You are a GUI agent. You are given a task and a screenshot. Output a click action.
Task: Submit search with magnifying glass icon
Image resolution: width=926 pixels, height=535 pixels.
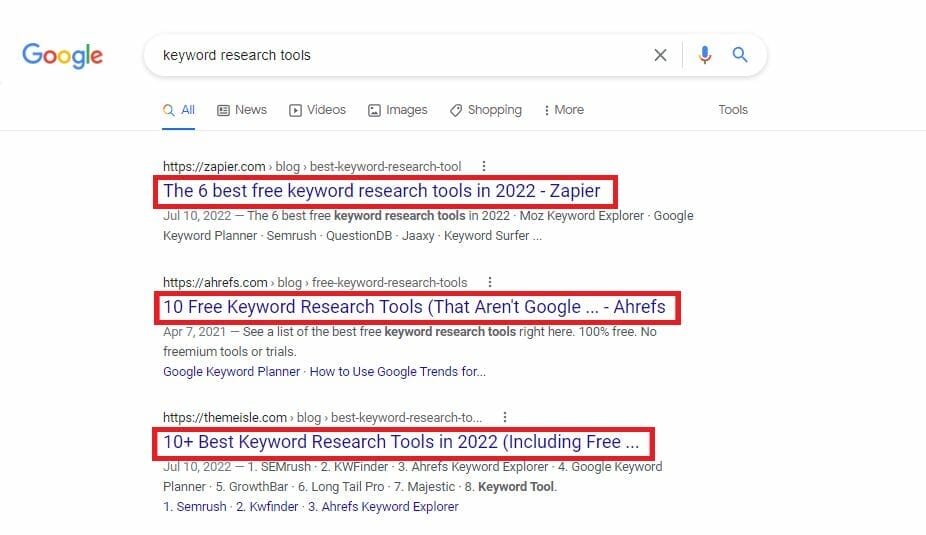pos(740,55)
